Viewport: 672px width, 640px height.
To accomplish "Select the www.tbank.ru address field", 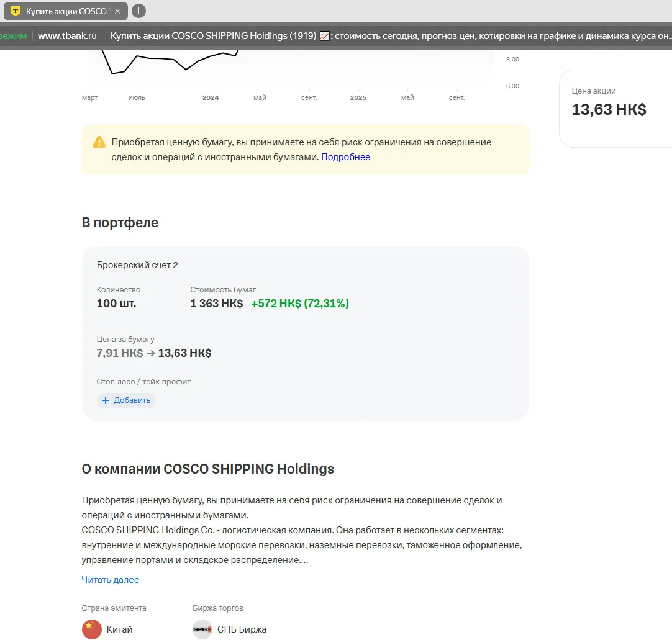I will click(x=67, y=36).
